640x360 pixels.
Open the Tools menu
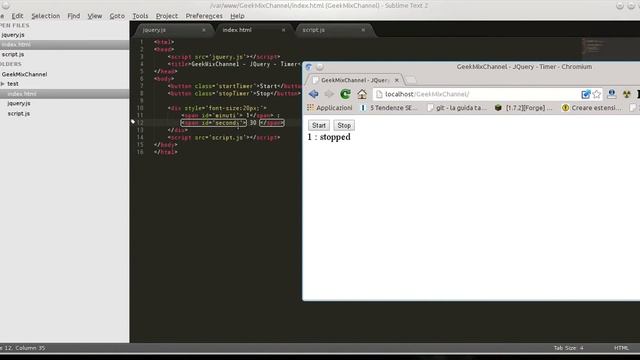[140, 16]
